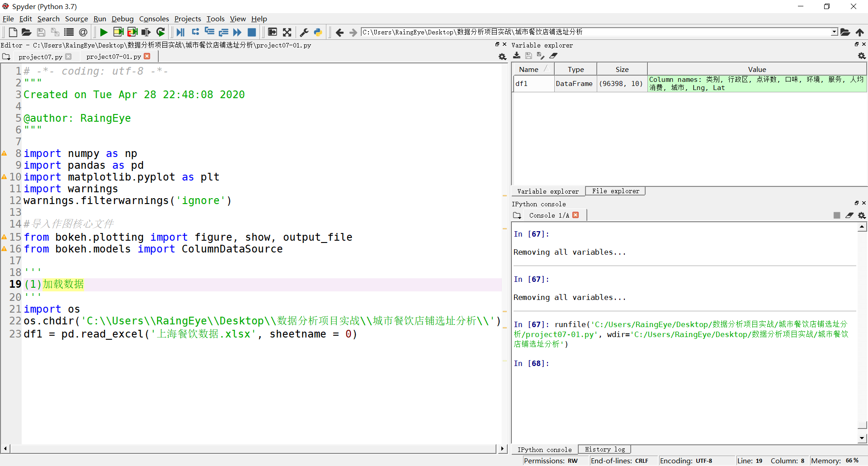Select the History log tab
Viewport: 868px width, 466px height.
(x=605, y=449)
